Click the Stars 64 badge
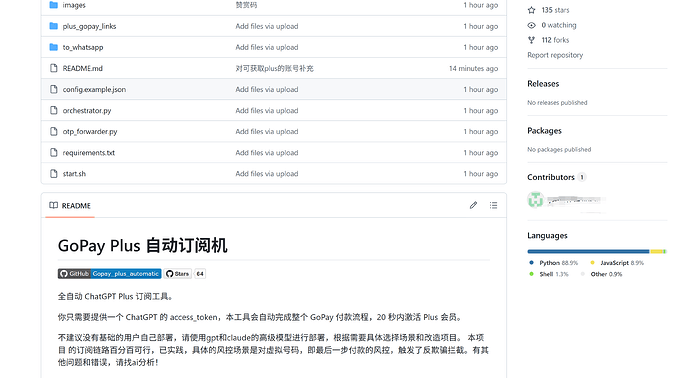 [x=185, y=274]
